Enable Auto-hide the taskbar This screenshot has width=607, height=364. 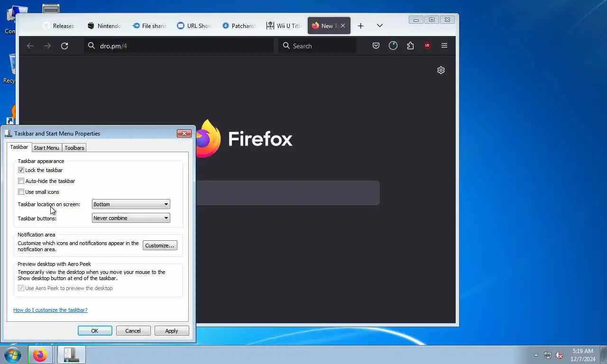coord(21,181)
